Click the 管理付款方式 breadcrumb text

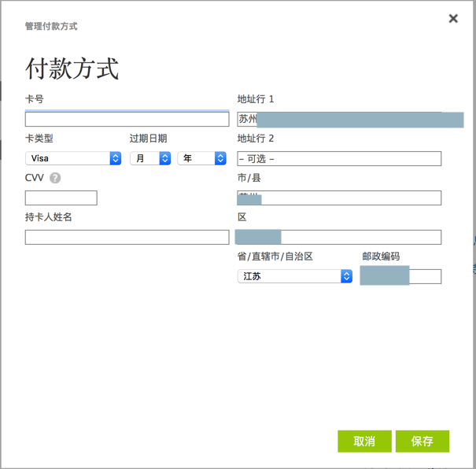point(51,27)
